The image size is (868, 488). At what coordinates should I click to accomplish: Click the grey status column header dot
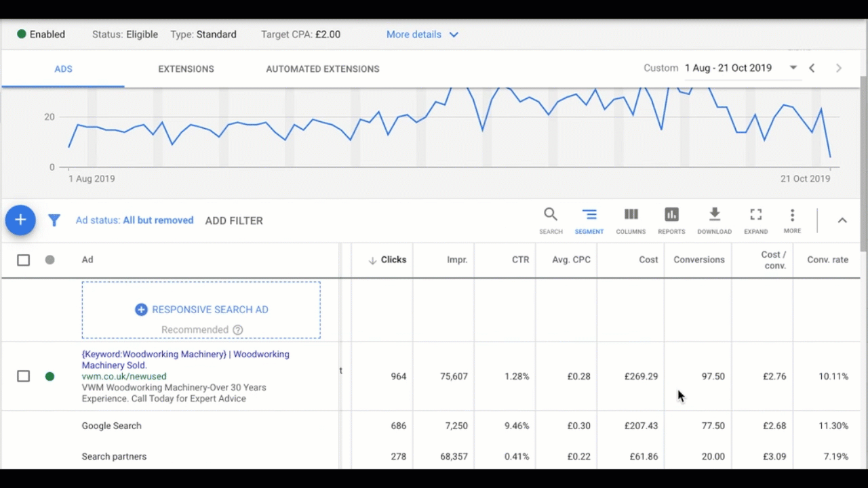pos(50,260)
